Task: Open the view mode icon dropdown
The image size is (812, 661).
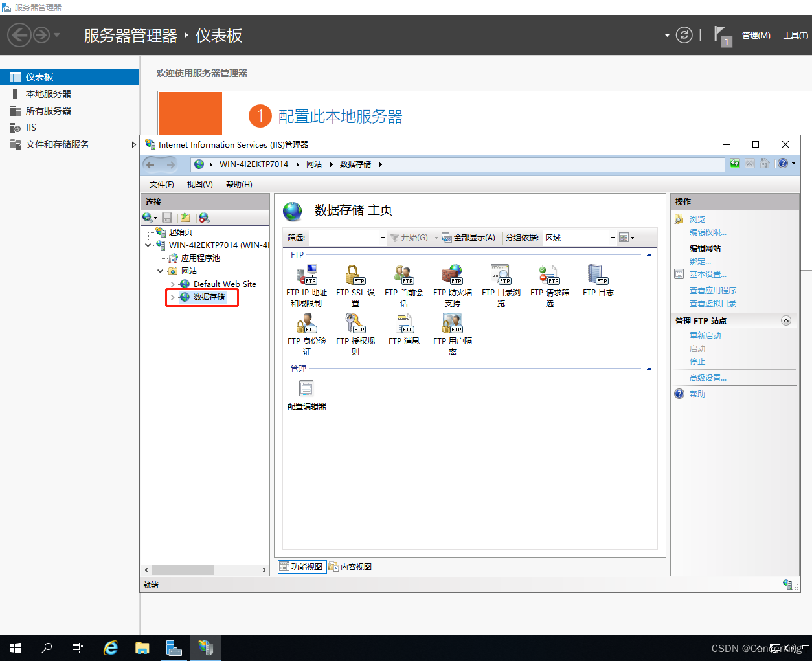Action: pos(626,238)
